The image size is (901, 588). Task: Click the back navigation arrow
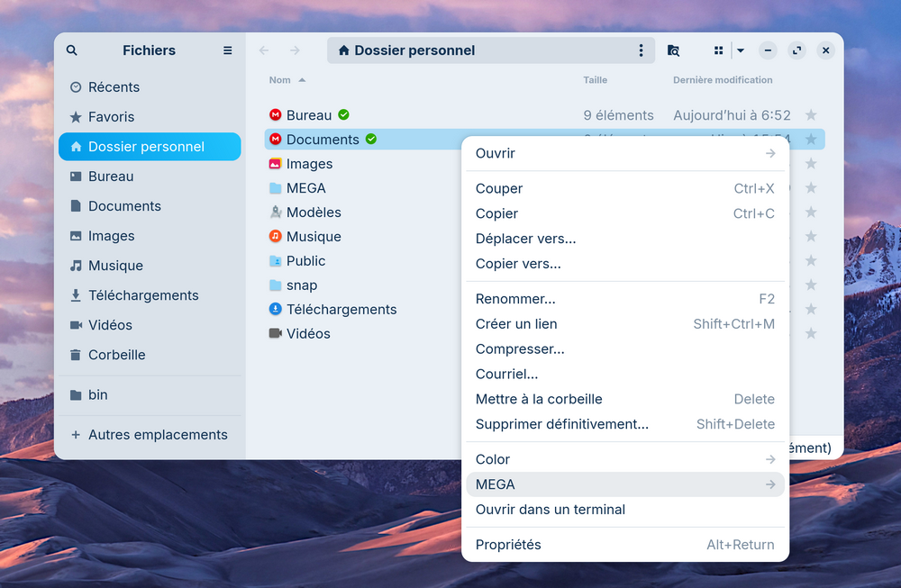(264, 50)
